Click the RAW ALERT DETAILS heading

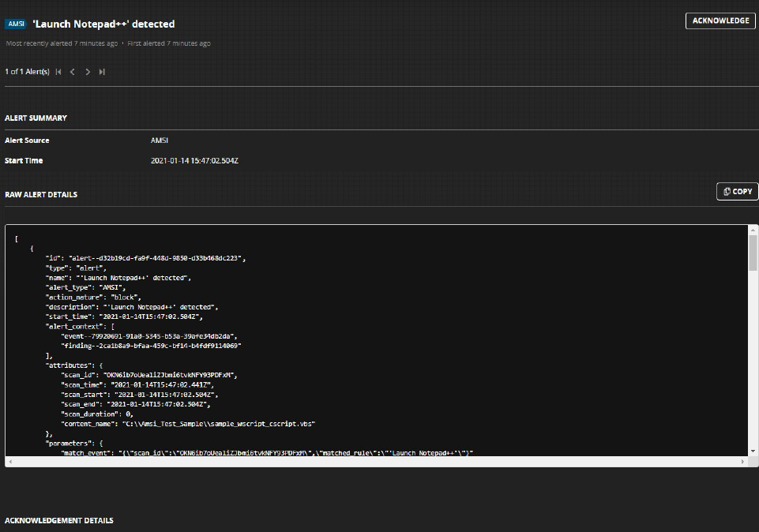tap(41, 194)
